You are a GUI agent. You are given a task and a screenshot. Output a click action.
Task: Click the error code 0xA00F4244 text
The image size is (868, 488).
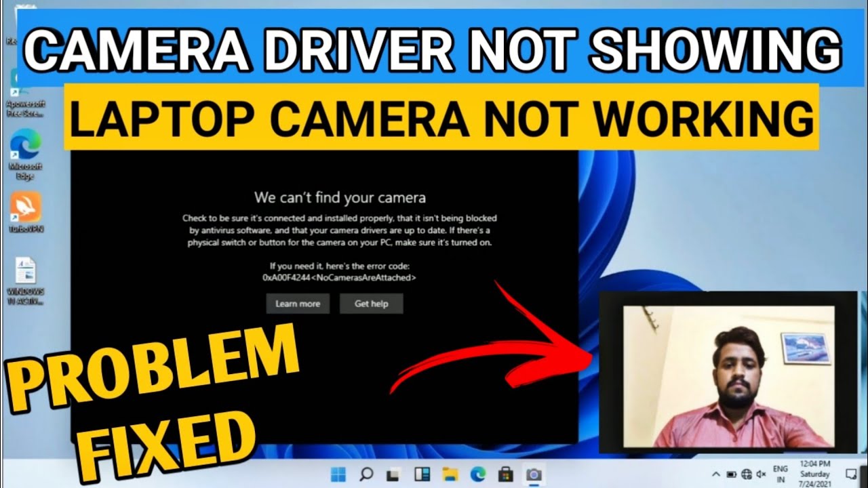pyautogui.click(x=339, y=278)
